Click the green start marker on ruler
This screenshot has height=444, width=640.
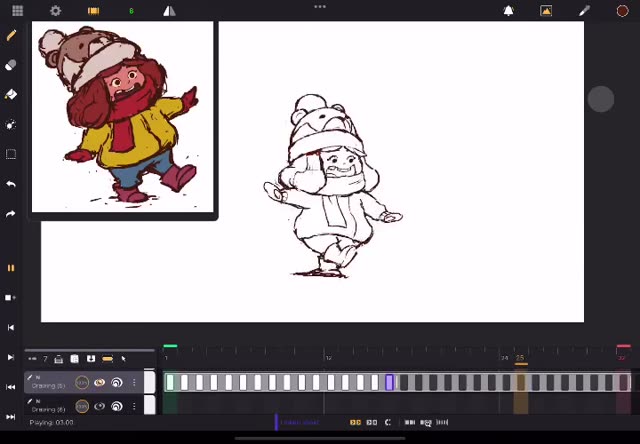(170, 346)
